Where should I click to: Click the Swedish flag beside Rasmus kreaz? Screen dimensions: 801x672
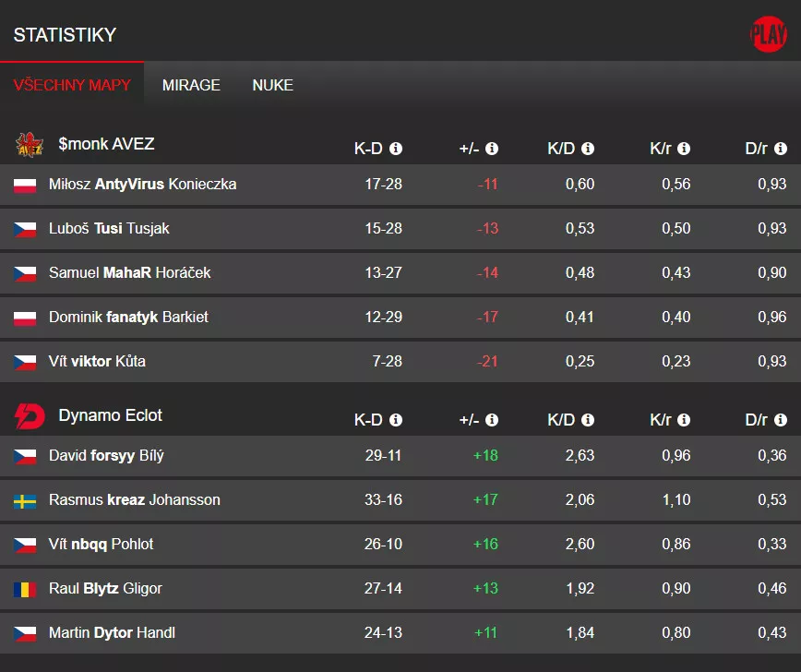pos(25,501)
